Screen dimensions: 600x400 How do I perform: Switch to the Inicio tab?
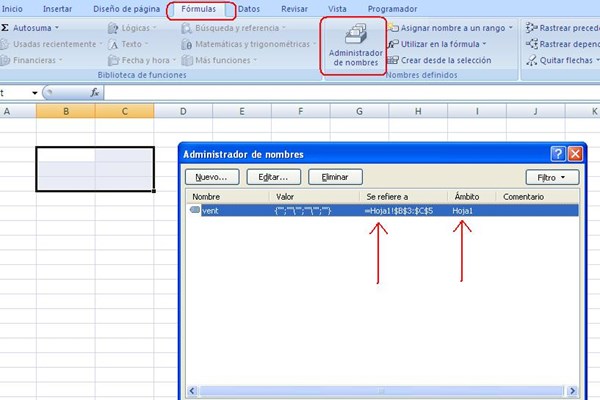(12, 9)
